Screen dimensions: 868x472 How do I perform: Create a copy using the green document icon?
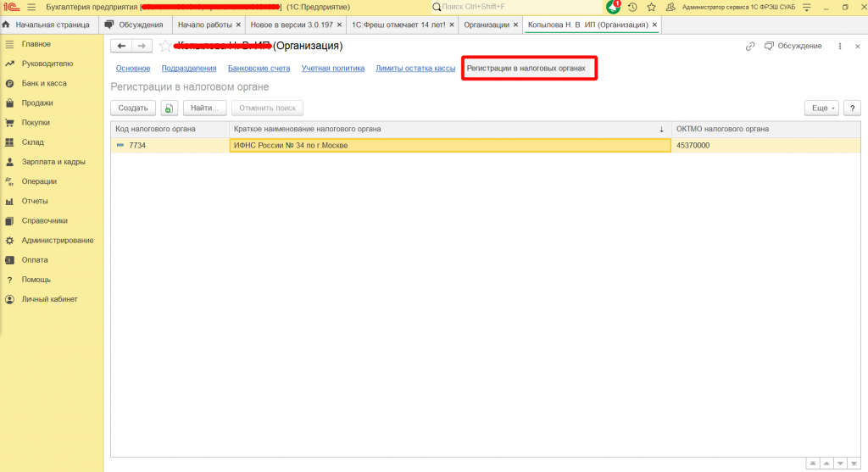169,108
